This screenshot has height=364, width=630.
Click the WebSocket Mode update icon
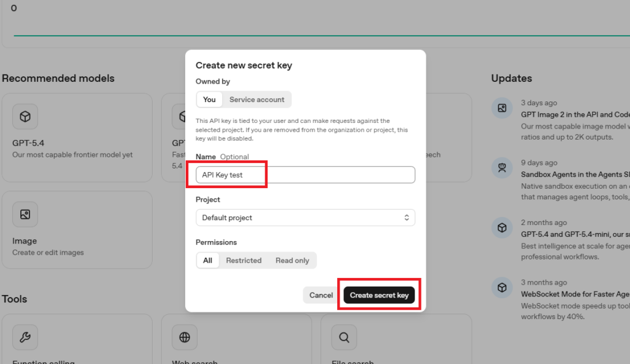pyautogui.click(x=502, y=288)
